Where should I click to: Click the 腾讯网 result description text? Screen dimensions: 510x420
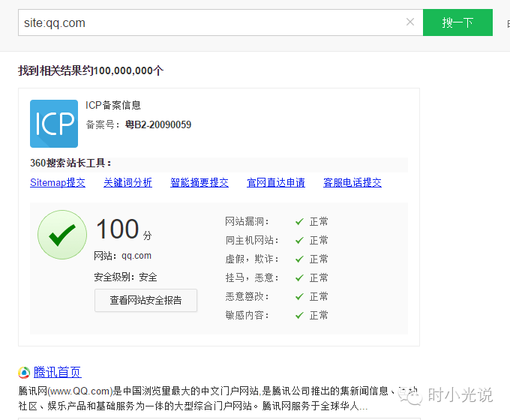pos(218,398)
